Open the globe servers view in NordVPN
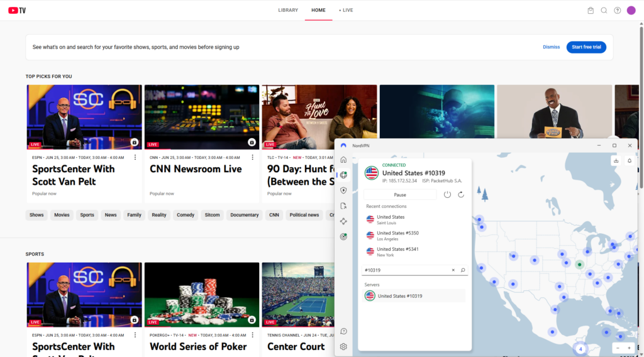 (x=343, y=175)
